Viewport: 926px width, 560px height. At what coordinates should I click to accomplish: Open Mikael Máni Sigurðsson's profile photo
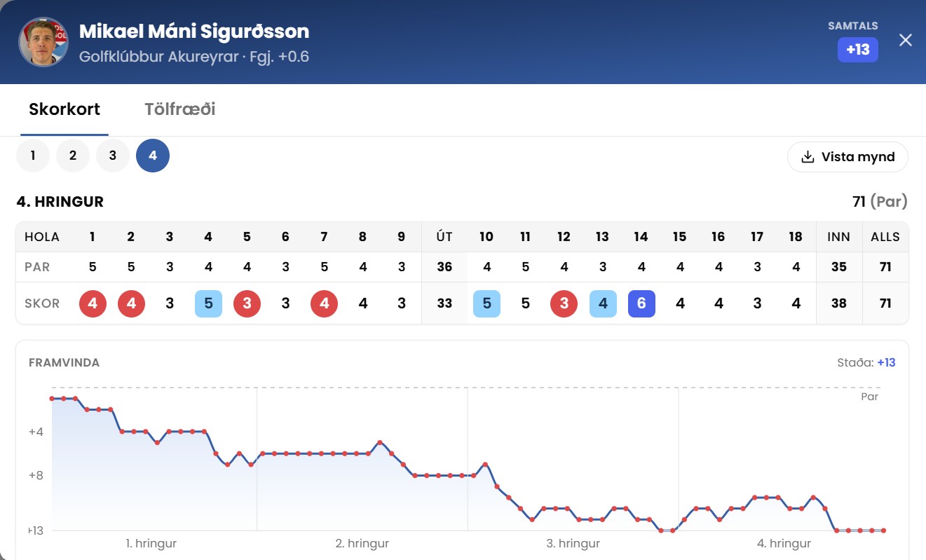[43, 42]
